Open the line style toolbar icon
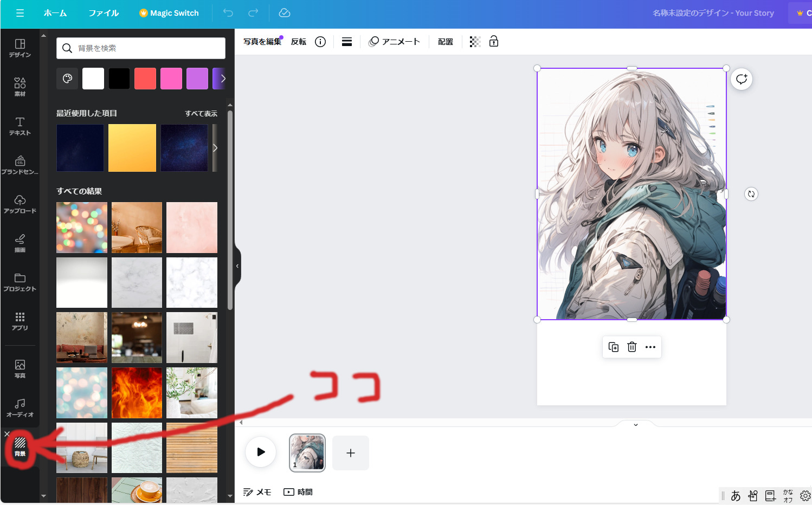 pos(347,42)
